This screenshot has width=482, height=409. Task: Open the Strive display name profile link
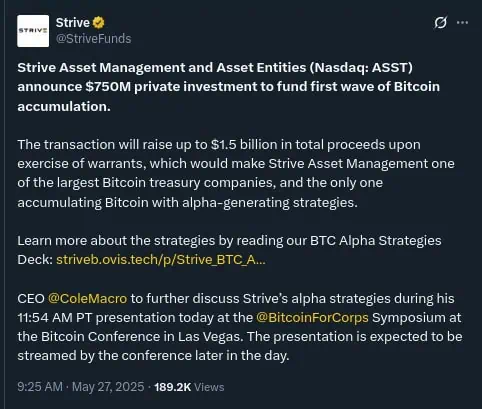coord(72,23)
